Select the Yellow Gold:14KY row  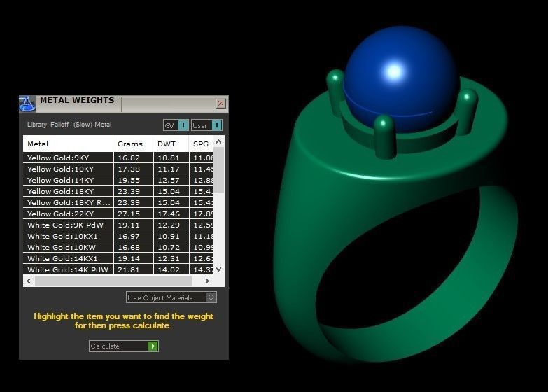(x=118, y=180)
